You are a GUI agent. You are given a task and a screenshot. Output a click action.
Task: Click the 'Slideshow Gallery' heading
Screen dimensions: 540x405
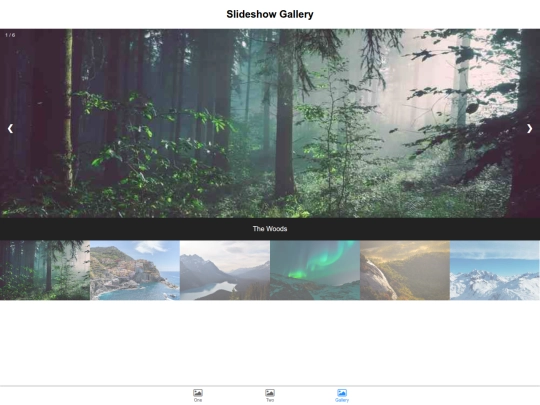coord(270,14)
